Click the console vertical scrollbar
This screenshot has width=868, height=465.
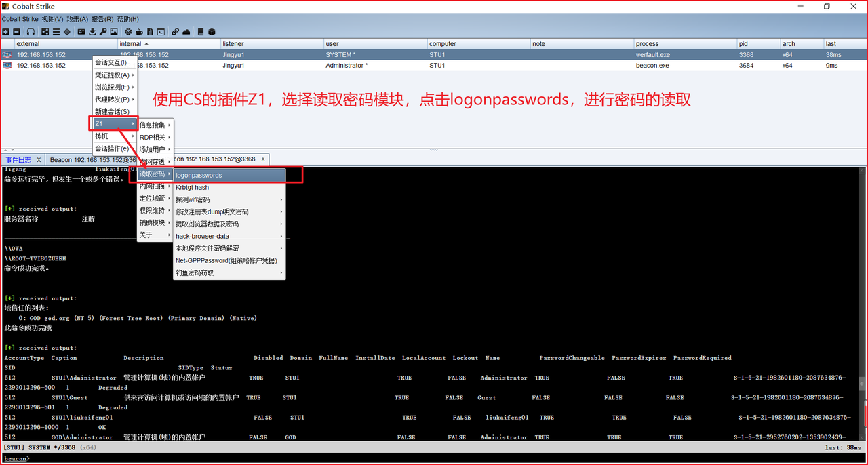point(862,304)
